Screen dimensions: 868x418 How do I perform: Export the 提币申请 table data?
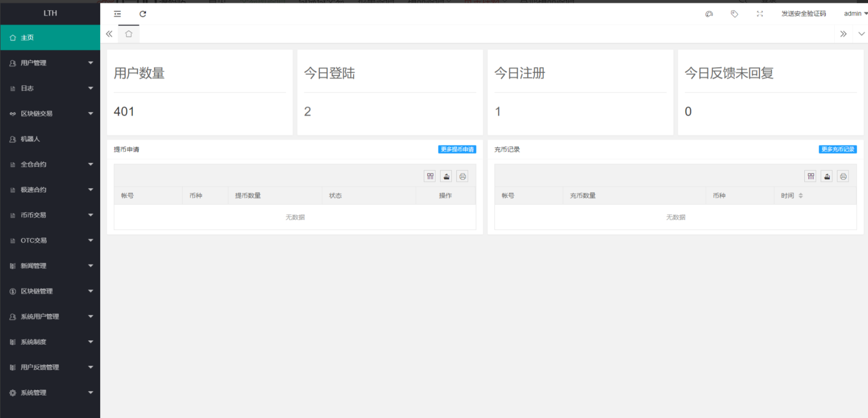(446, 176)
